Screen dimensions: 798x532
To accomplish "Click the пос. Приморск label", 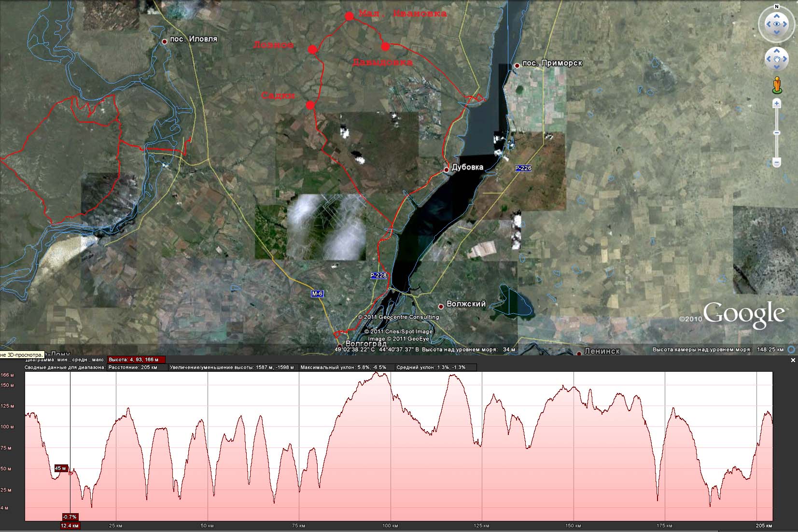I will click(552, 63).
